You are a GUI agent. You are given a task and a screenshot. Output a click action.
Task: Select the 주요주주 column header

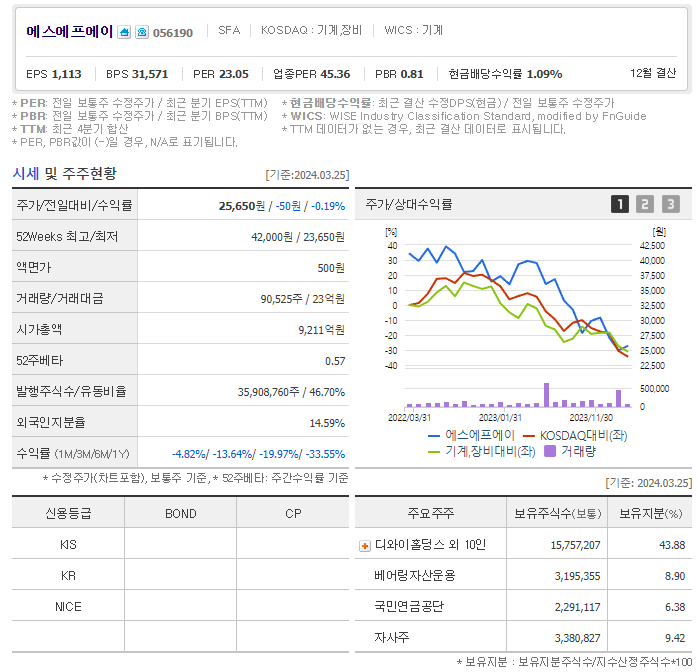(430, 513)
